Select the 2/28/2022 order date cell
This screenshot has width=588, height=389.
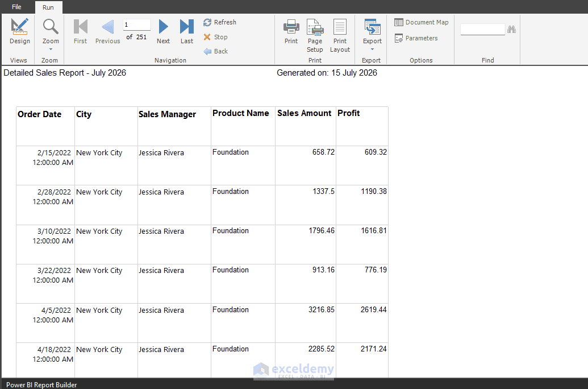[x=45, y=205]
